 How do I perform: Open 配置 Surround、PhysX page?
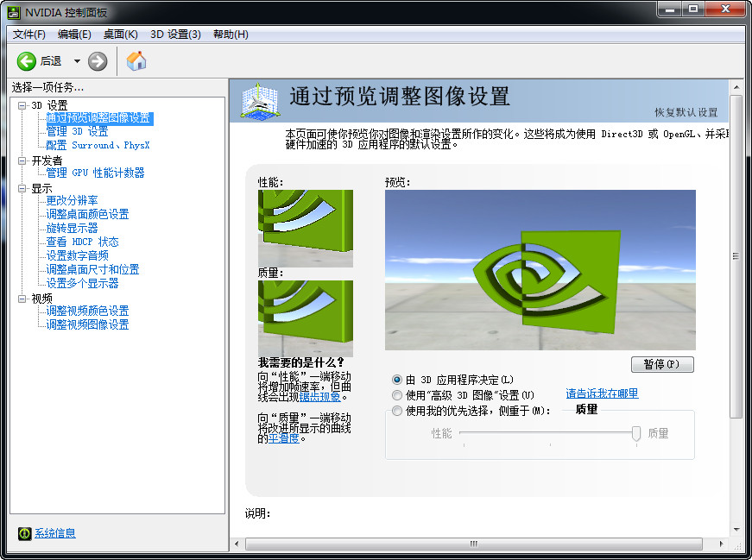[x=98, y=145]
